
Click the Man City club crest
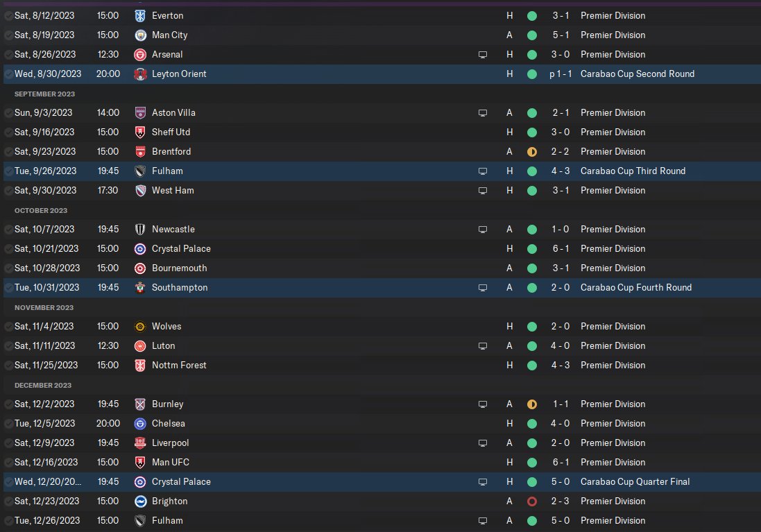coord(140,35)
